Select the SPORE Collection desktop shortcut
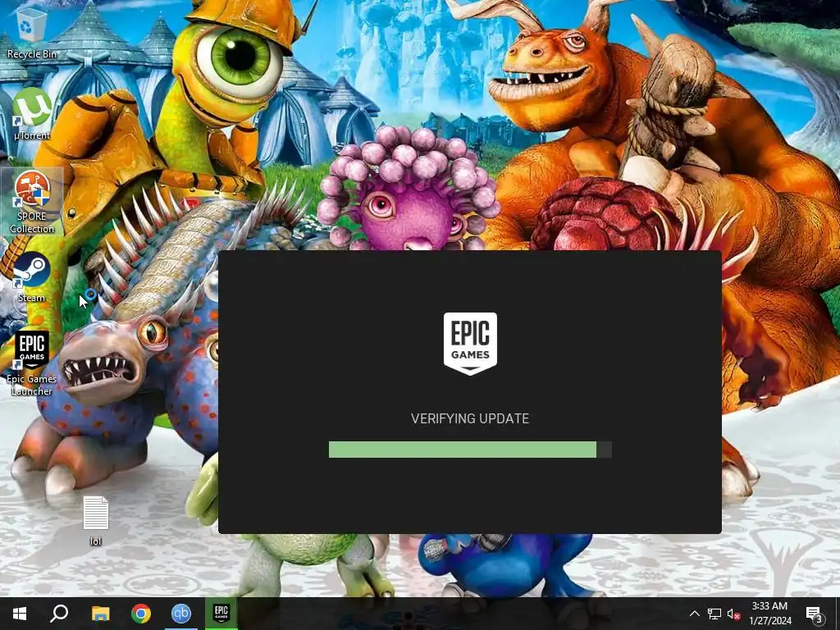Viewport: 840px width, 630px height. coord(32,202)
